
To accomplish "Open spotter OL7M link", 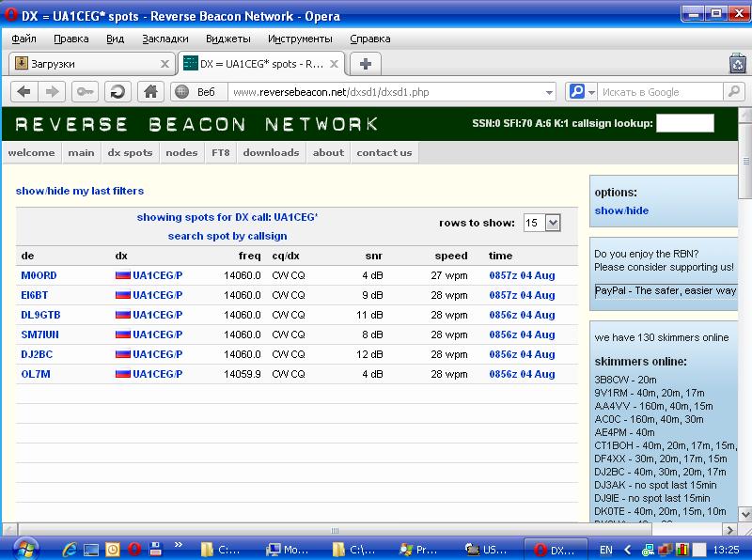I will pyautogui.click(x=36, y=374).
